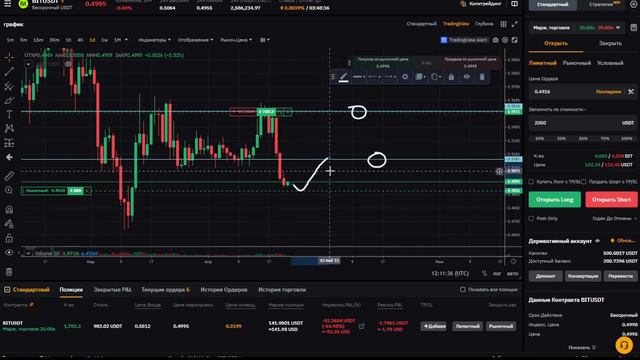Open the Отображение dropdown

[x=196, y=40]
